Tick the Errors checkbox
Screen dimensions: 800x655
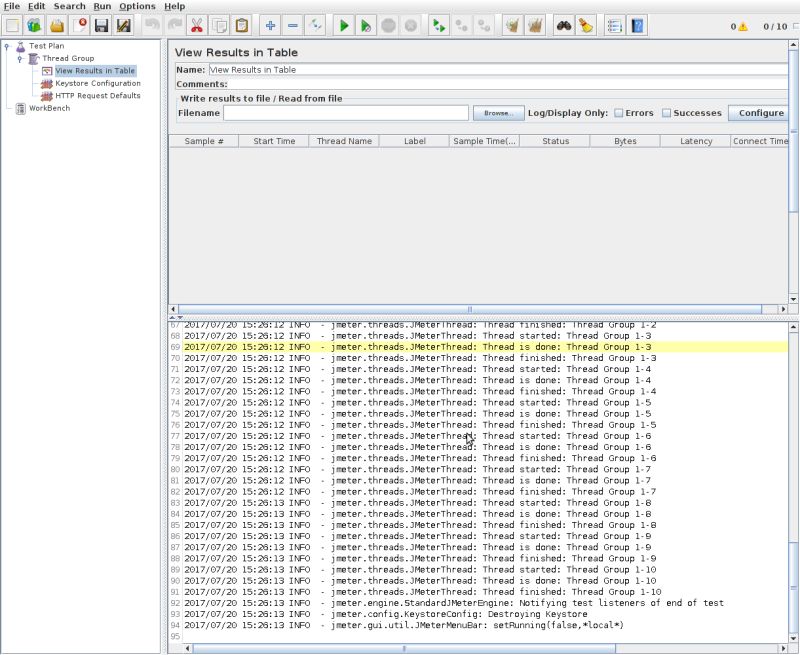pyautogui.click(x=618, y=113)
